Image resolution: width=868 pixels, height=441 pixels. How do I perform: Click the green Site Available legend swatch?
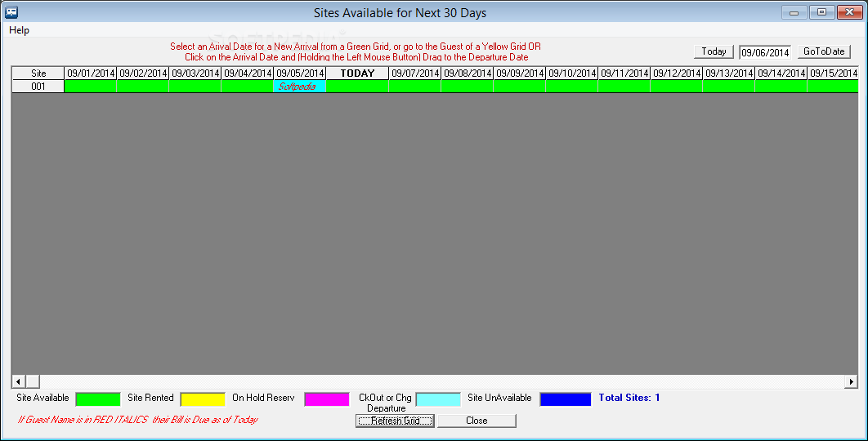(x=98, y=399)
